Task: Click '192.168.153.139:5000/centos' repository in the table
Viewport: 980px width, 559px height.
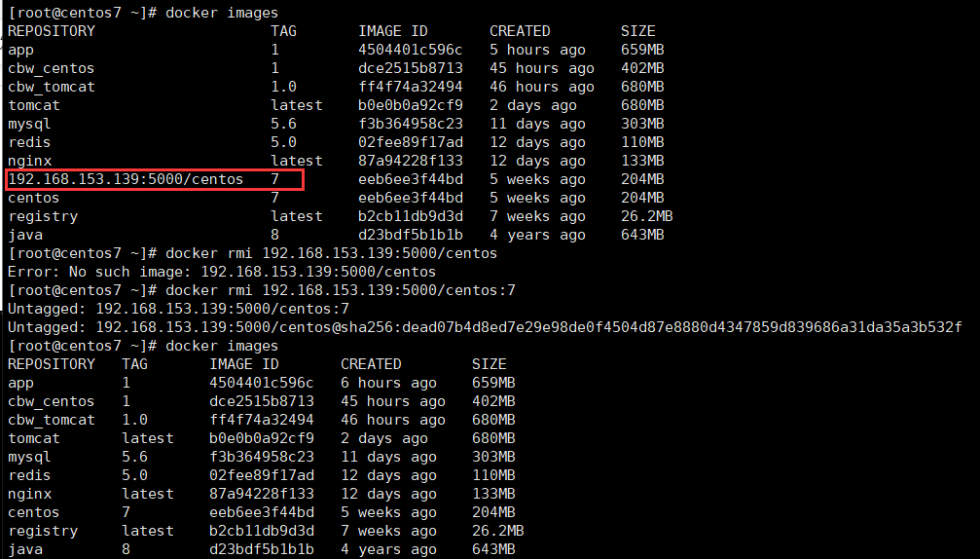Action: [126, 179]
